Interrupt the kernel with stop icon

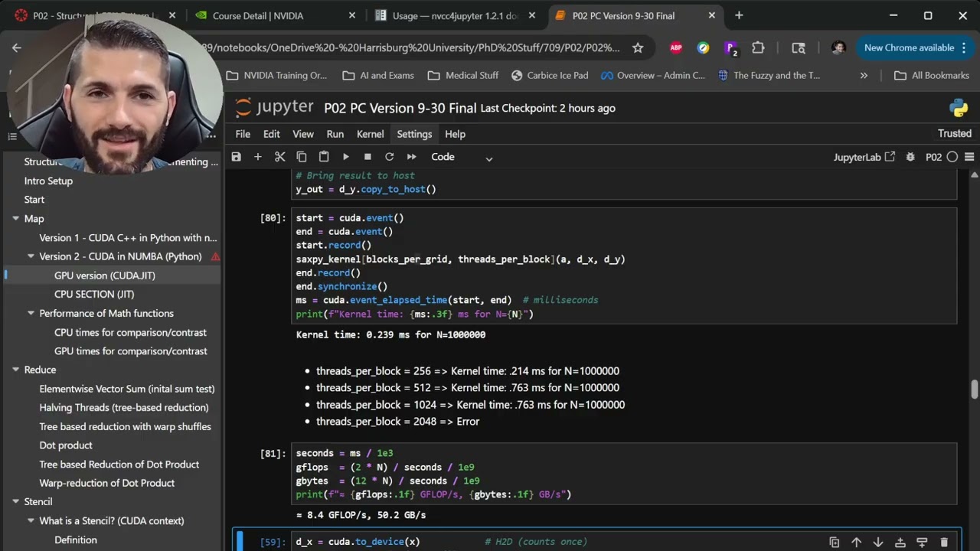(367, 157)
